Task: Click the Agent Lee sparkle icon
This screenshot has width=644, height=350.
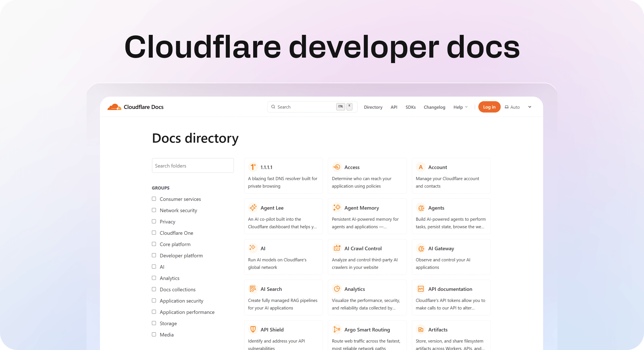Action: [x=253, y=208]
